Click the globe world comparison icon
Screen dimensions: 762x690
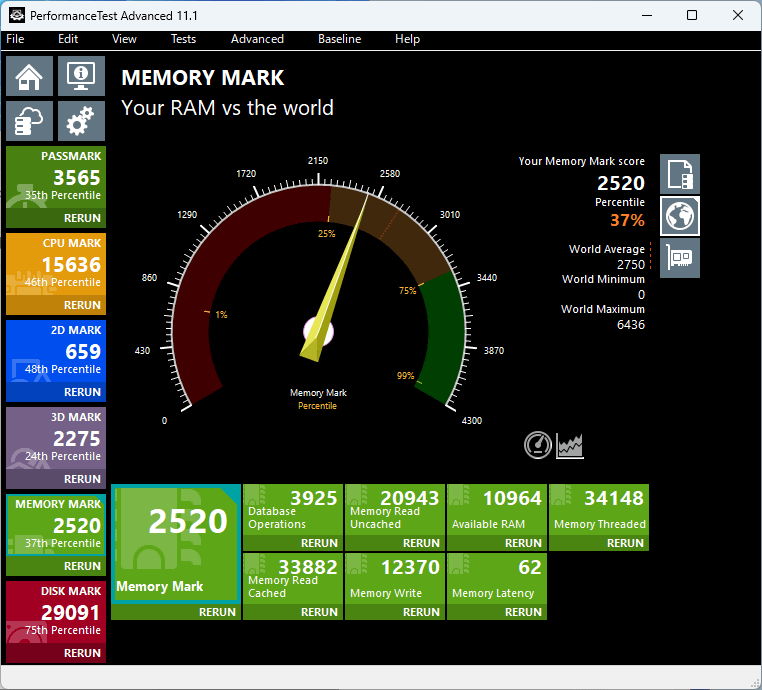pyautogui.click(x=680, y=216)
